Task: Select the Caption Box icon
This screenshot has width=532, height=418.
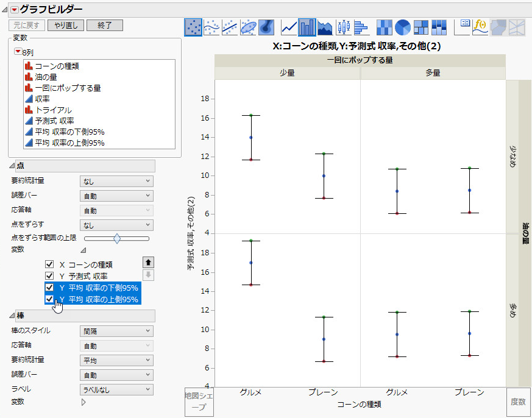Action: pyautogui.click(x=463, y=27)
